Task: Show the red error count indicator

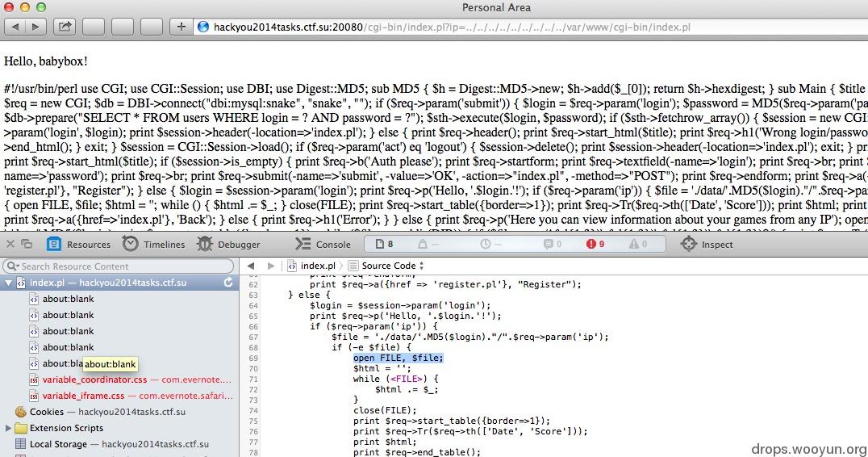Action: point(595,245)
